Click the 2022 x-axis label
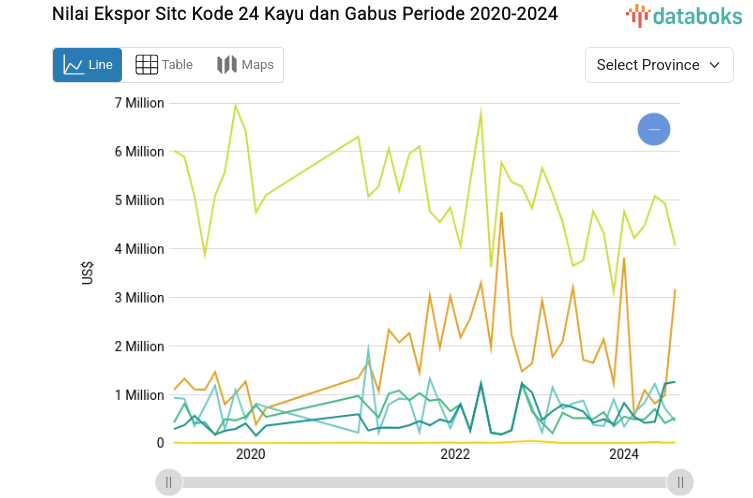 455,455
